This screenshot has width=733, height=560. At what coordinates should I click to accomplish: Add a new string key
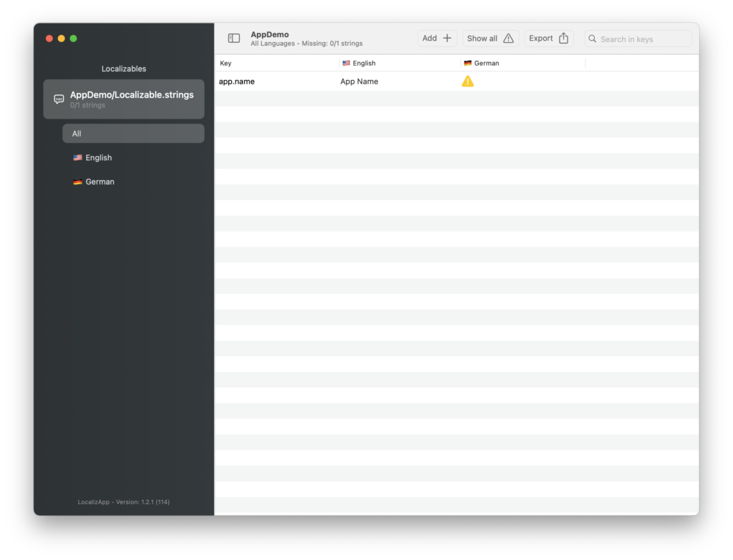click(437, 39)
